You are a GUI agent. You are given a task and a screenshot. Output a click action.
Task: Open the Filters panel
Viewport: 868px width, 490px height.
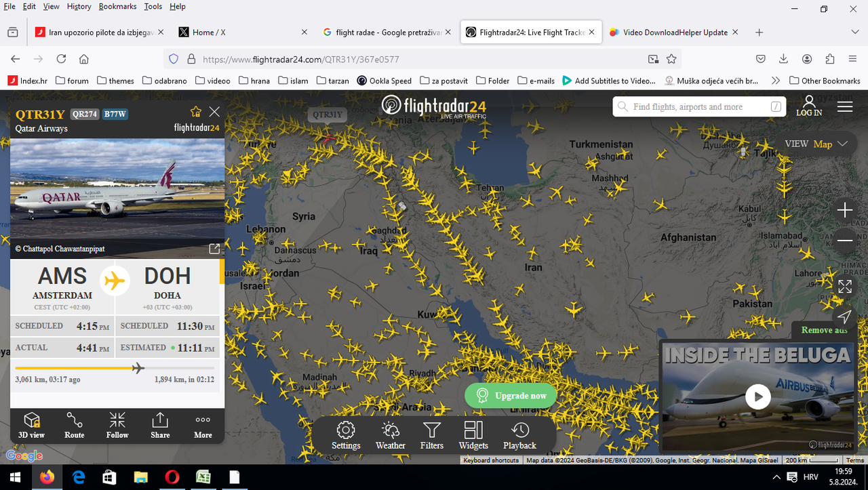432,435
